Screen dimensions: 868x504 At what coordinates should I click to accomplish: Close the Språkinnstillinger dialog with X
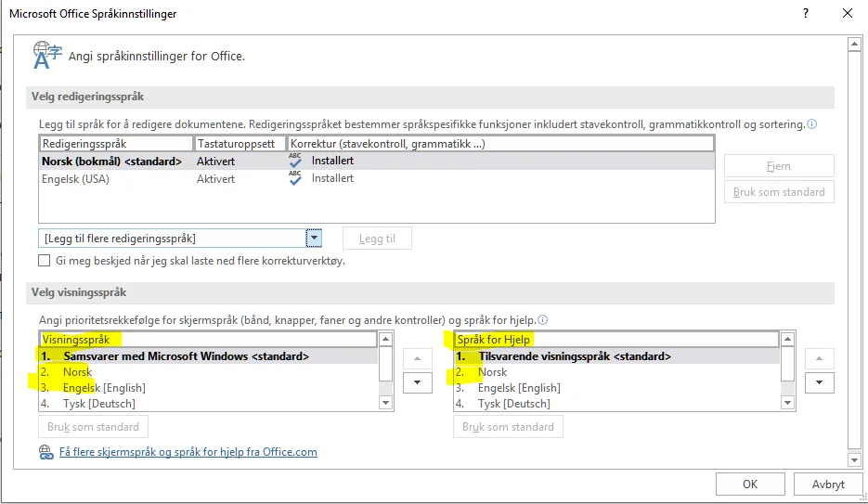(x=848, y=13)
